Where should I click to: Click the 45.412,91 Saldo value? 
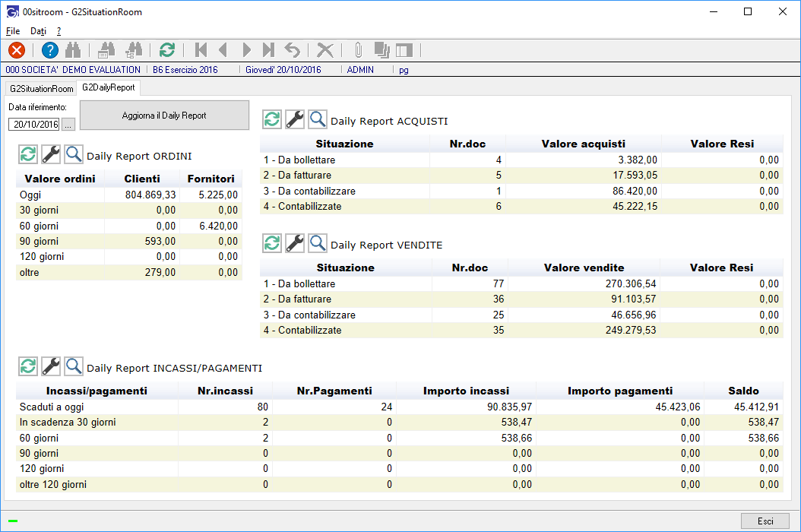pyautogui.click(x=757, y=407)
